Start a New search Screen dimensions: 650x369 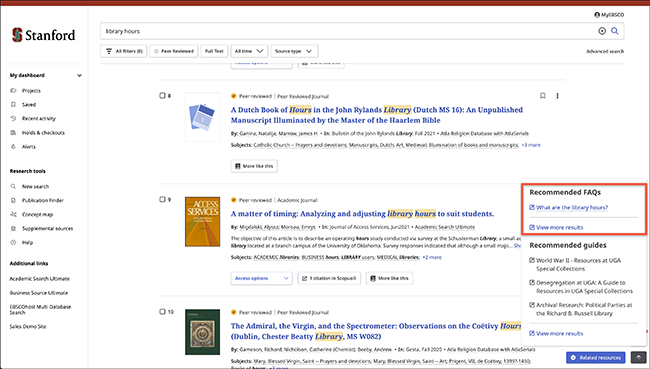pos(35,187)
